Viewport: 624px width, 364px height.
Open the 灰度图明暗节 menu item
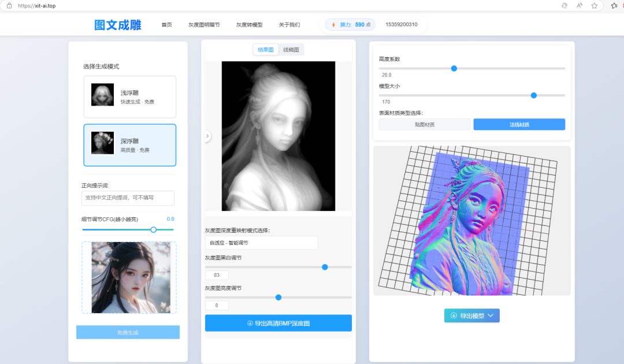204,25
